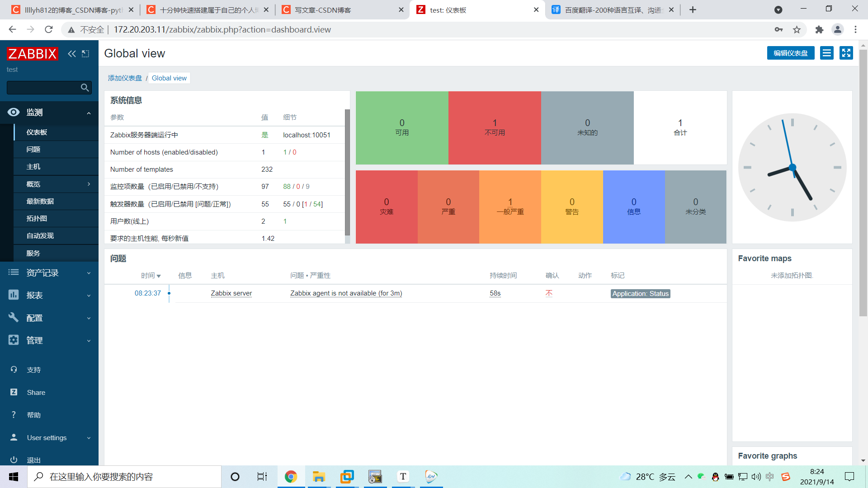Open 帮助 via the question mark icon
This screenshot has height=488, width=868.
tap(13, 415)
